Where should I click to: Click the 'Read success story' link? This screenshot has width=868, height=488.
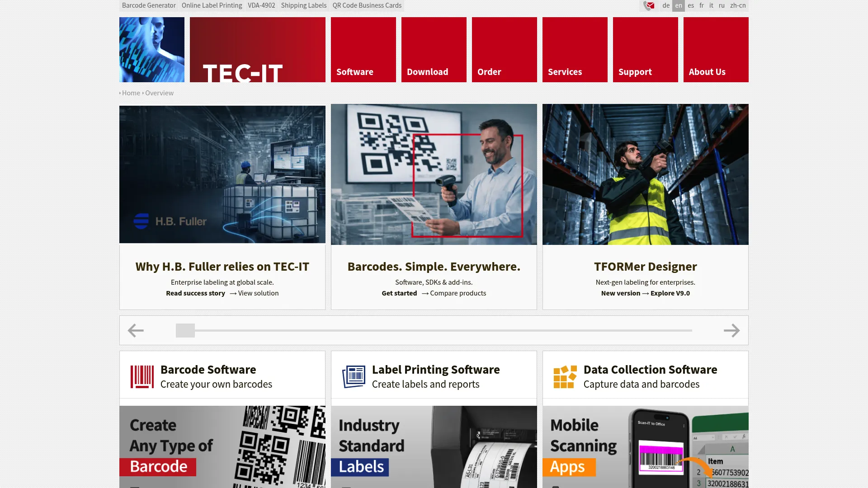click(195, 293)
